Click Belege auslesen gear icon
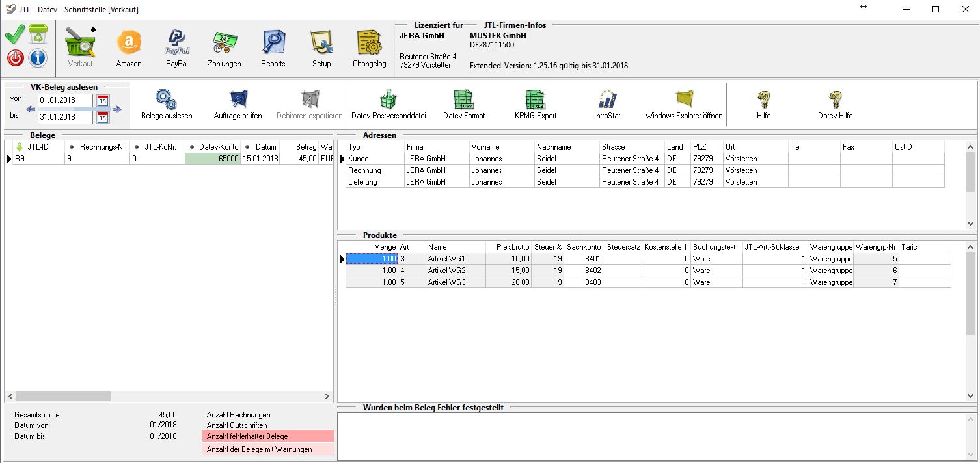 167,99
